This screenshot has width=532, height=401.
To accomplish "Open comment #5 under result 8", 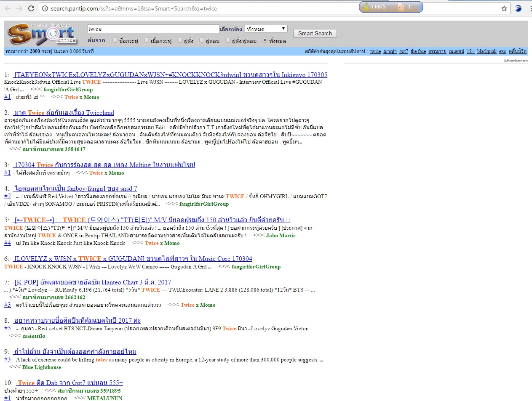I will pos(8,328).
